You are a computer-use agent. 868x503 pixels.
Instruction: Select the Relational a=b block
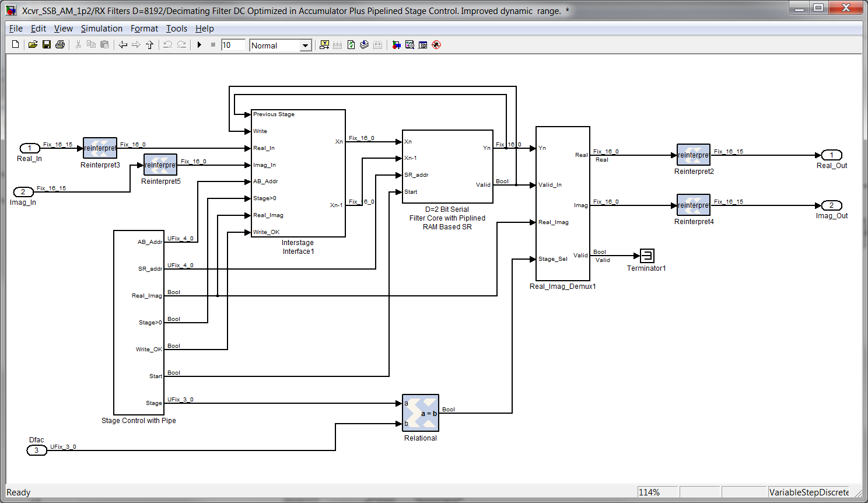(421, 413)
